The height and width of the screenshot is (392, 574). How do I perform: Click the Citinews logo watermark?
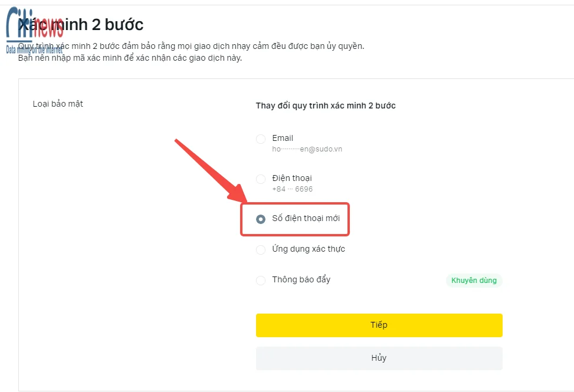click(34, 30)
